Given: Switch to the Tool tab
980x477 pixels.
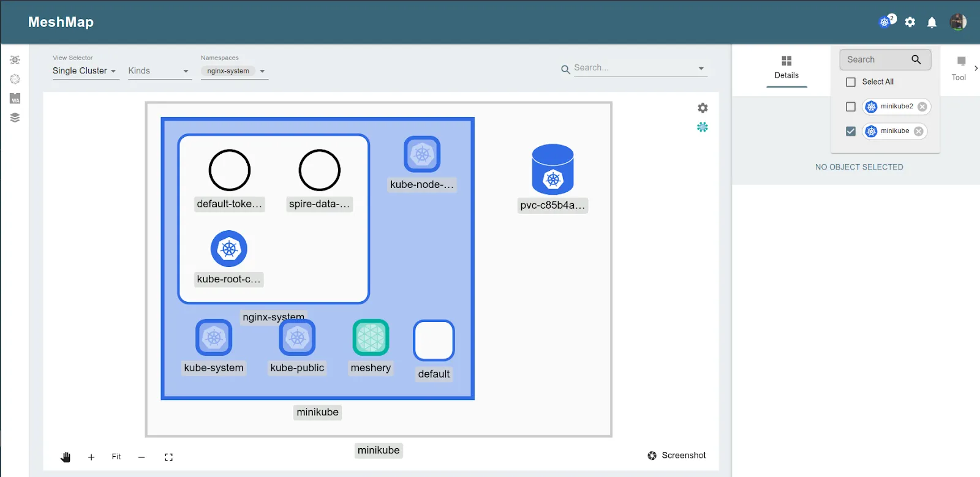Looking at the screenshot, I should coord(959,69).
